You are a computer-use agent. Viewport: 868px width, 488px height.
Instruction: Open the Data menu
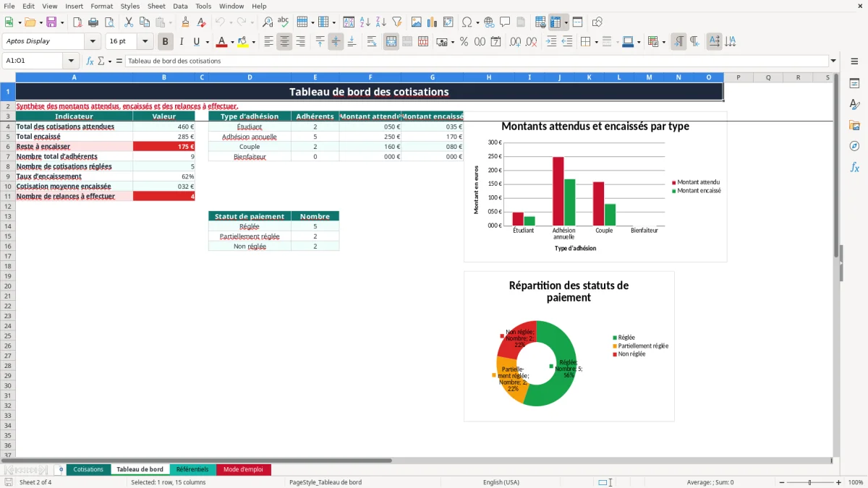(180, 6)
